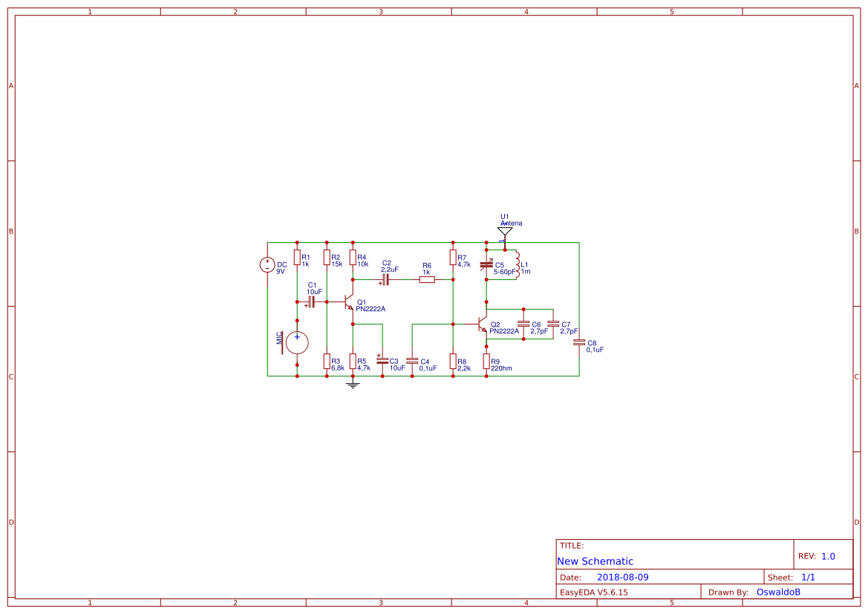Click the Sheet number 1/1

tap(808, 577)
